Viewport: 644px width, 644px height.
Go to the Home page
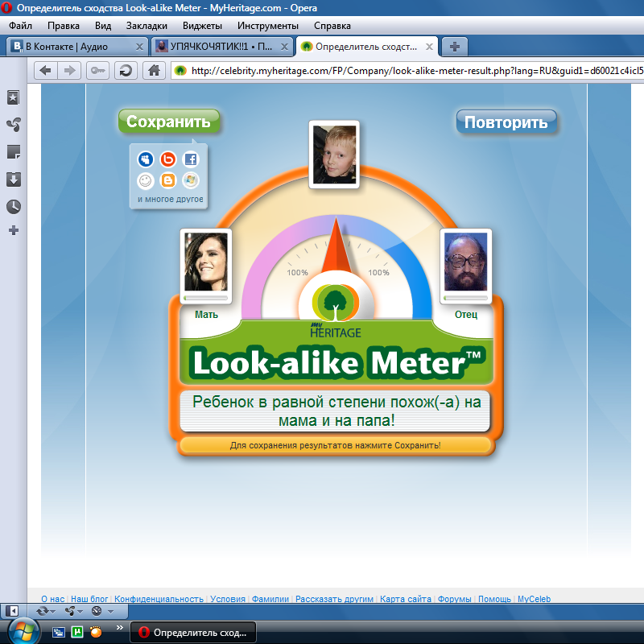click(x=154, y=71)
